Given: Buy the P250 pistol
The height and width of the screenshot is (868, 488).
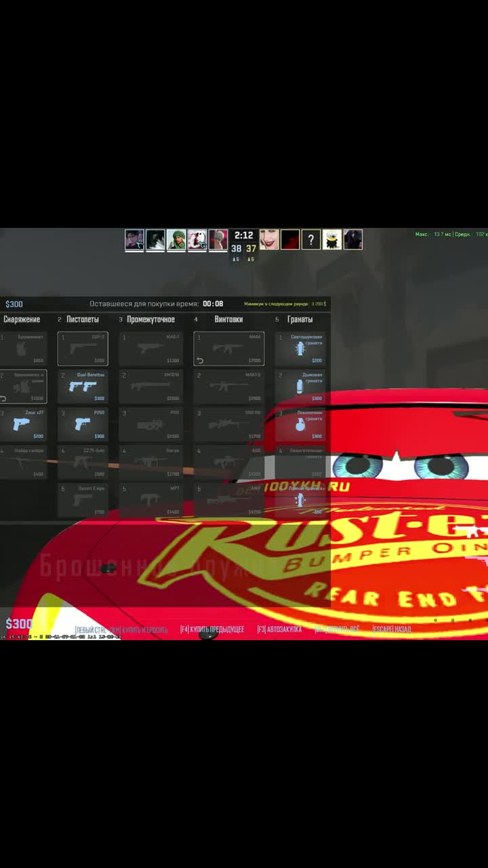Looking at the screenshot, I should click(83, 425).
